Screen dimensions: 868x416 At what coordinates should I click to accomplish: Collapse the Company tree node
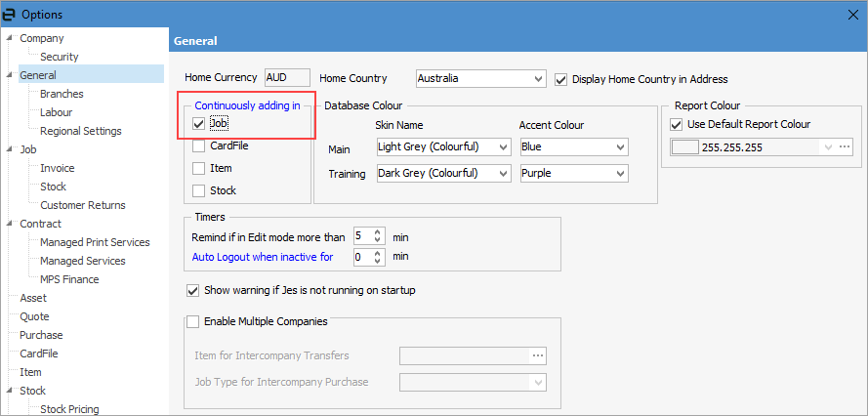tap(10, 39)
